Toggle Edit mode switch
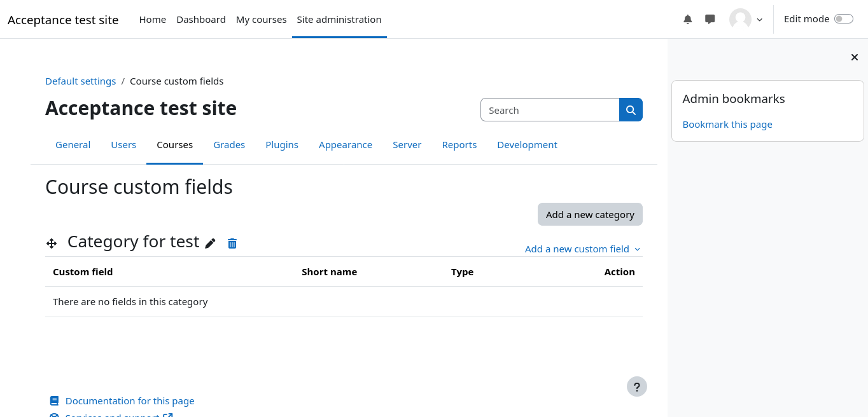 point(843,19)
